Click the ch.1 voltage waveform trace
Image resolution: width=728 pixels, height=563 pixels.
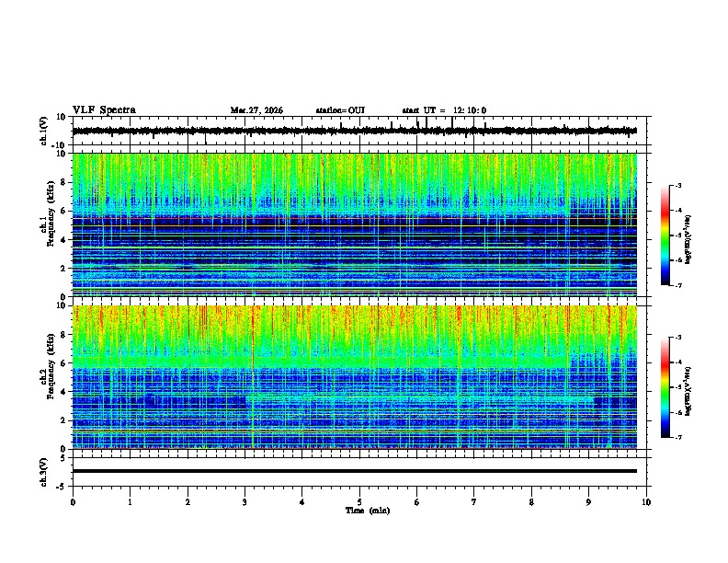(x=354, y=131)
